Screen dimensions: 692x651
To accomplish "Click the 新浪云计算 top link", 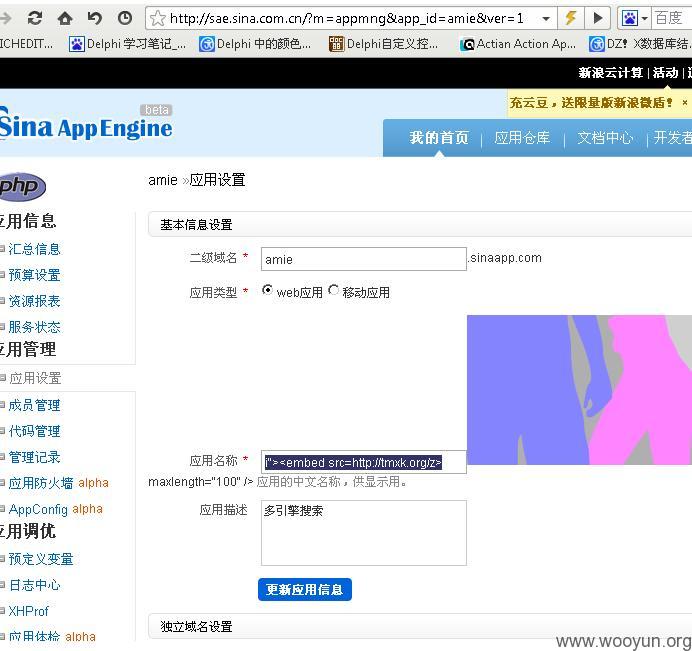I will (x=610, y=73).
